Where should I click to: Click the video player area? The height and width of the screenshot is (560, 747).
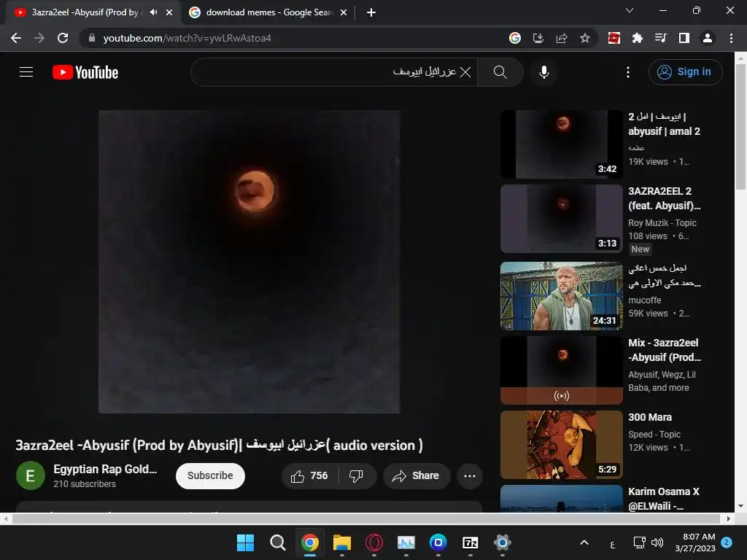[x=249, y=262]
